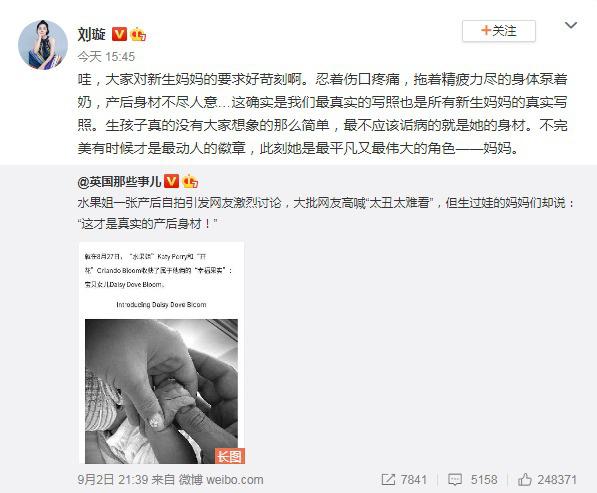Click the 长图 label on the thumbnail
This screenshot has width=597, height=493.
pos(230,456)
